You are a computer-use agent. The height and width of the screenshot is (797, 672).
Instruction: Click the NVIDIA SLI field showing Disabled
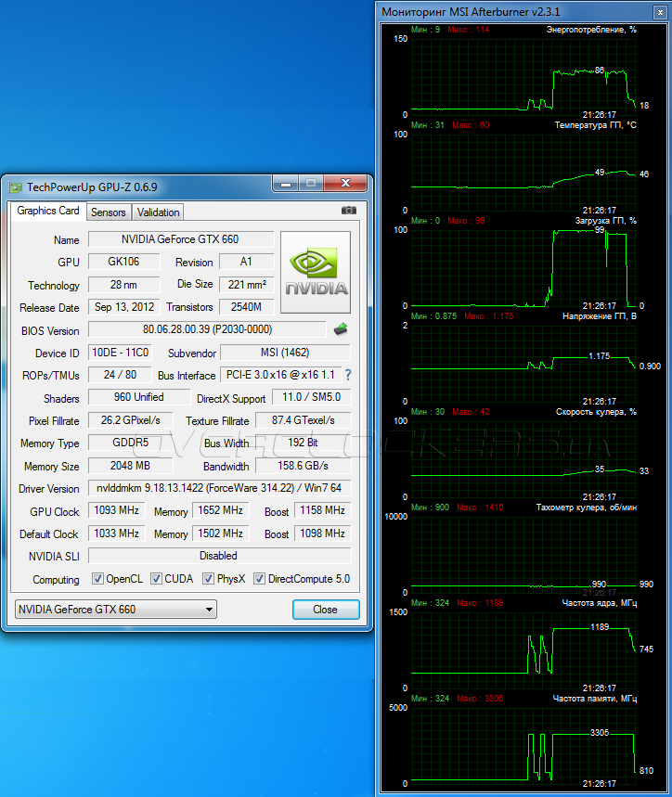tap(220, 556)
